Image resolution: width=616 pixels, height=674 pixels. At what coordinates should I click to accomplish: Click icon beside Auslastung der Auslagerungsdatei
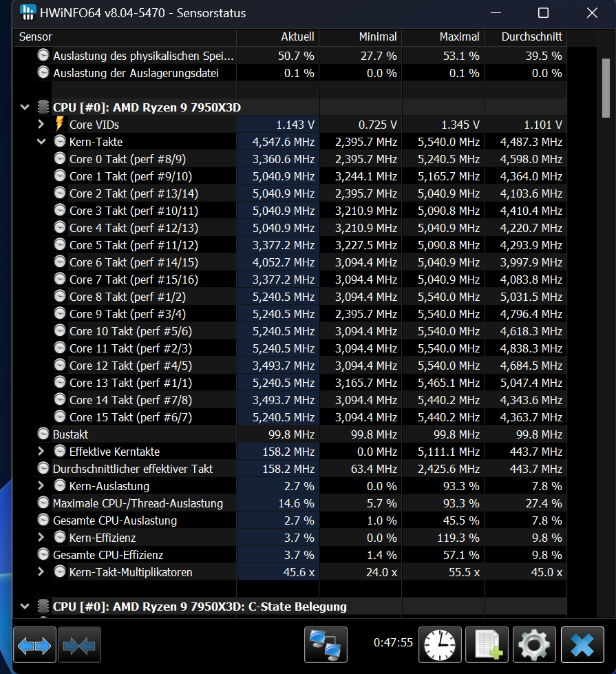[x=43, y=72]
